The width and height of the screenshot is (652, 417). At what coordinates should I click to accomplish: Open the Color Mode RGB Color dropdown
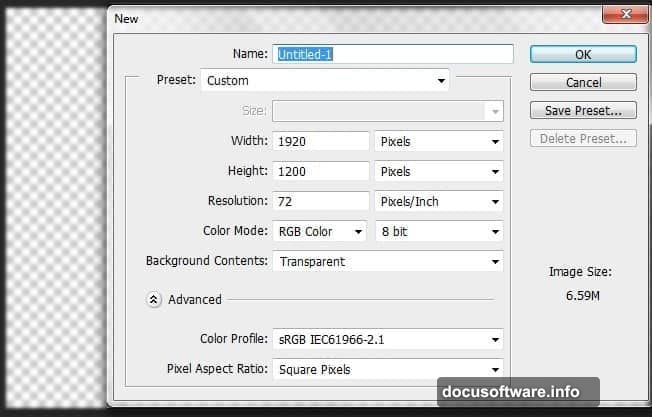coord(318,231)
